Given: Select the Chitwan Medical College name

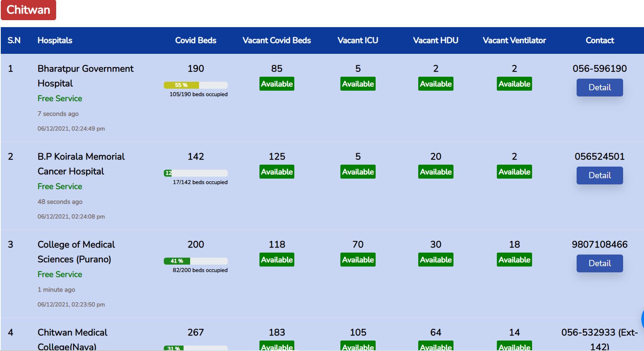Looking at the screenshot, I should (72, 339).
